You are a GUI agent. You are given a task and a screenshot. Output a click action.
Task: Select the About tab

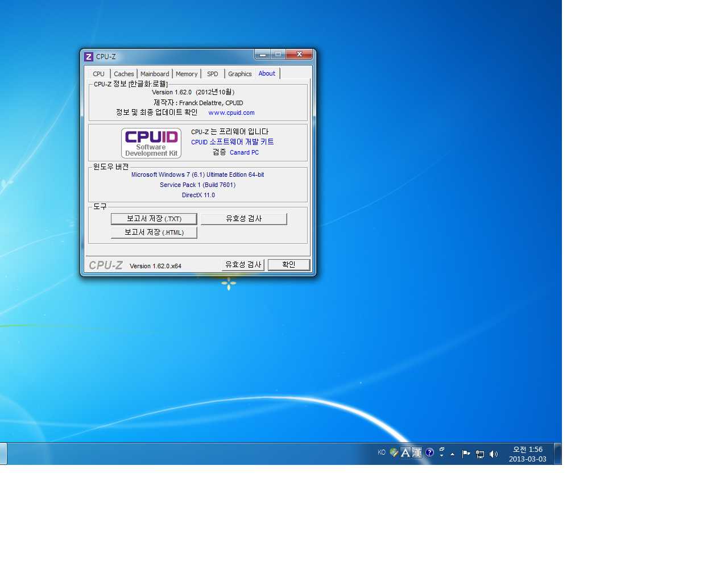(x=267, y=73)
